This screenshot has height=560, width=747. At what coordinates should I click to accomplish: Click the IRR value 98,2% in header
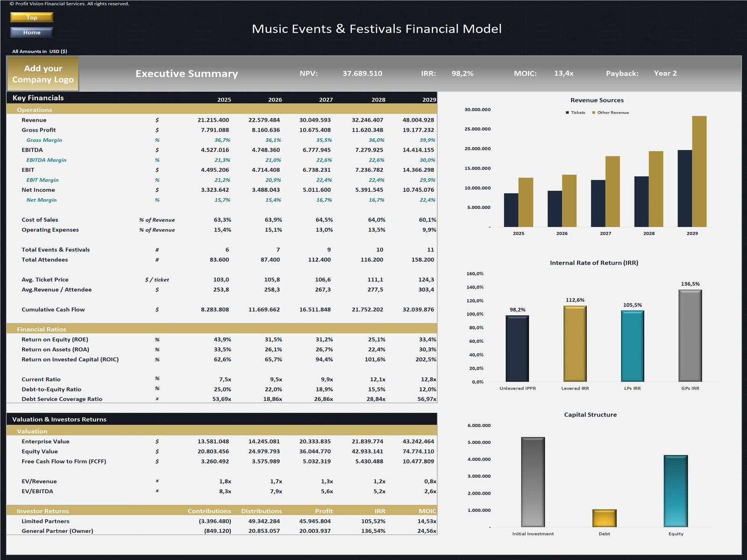point(462,73)
